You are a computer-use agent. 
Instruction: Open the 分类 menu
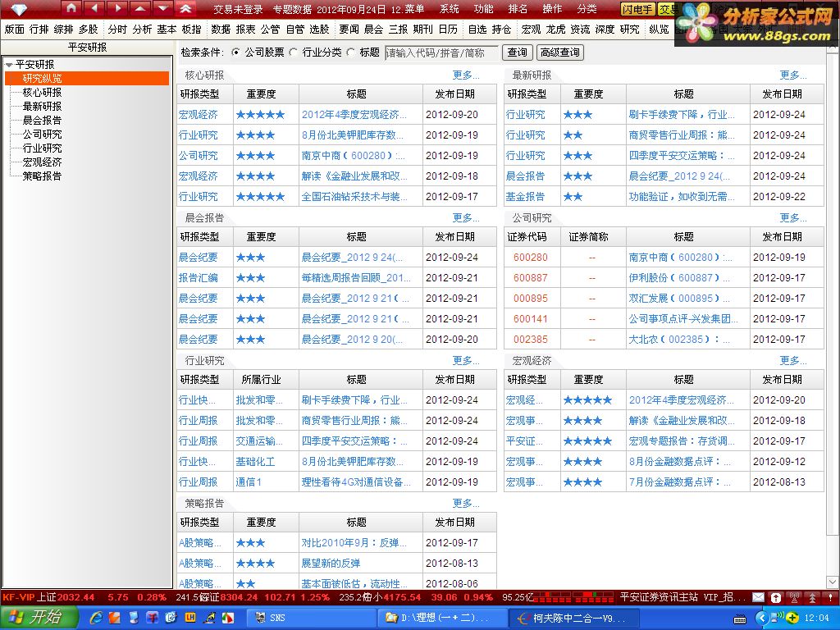pyautogui.click(x=587, y=9)
